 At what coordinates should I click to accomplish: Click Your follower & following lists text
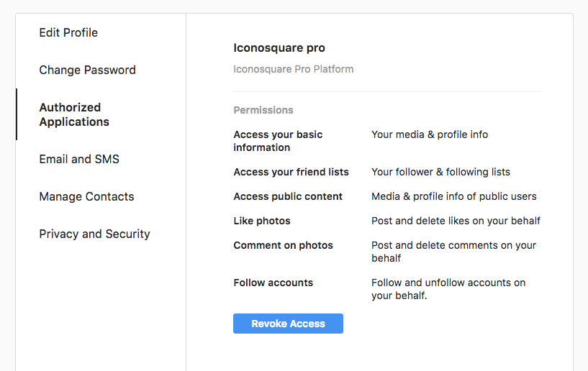[x=440, y=172]
